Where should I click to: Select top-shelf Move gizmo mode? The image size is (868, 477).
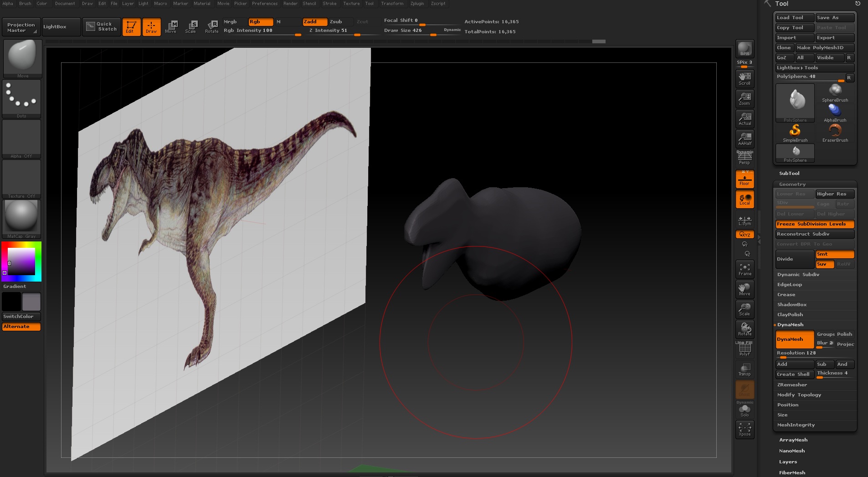(171, 27)
